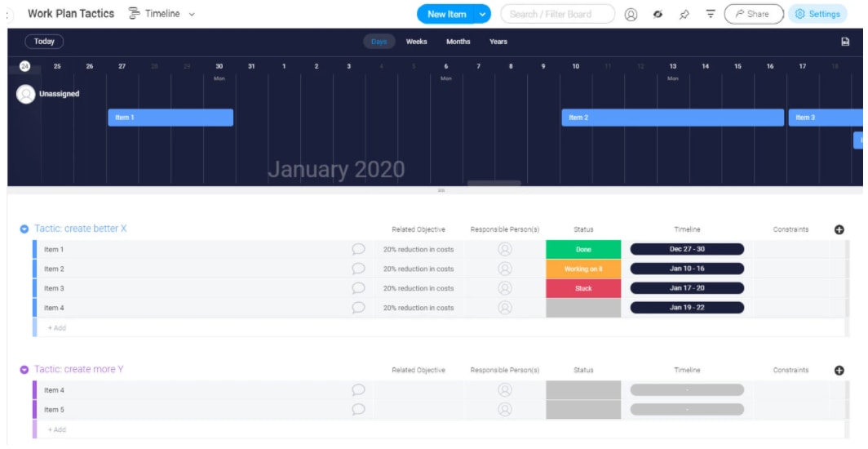Collapse the Tactic: create better X group

[x=24, y=229]
